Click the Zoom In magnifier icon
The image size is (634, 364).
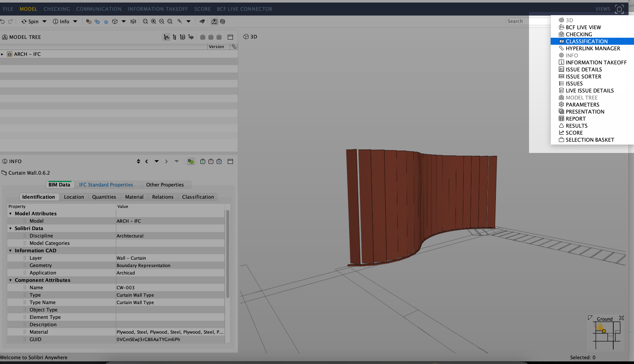(x=153, y=21)
